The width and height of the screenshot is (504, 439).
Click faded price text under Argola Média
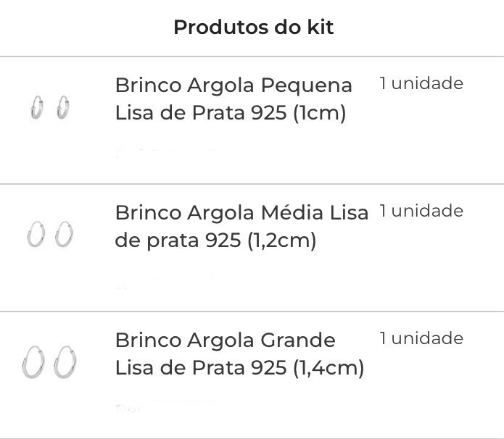[x=164, y=281]
